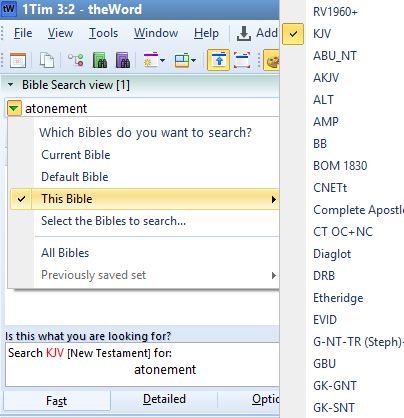
Task: Select AKJV from Bible list
Action: (326, 78)
